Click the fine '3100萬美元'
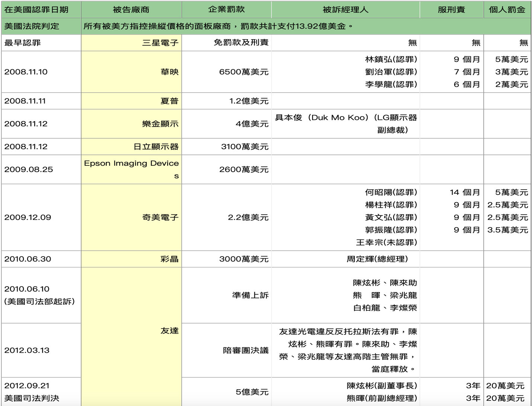The width and height of the screenshot is (532, 406). point(244,147)
